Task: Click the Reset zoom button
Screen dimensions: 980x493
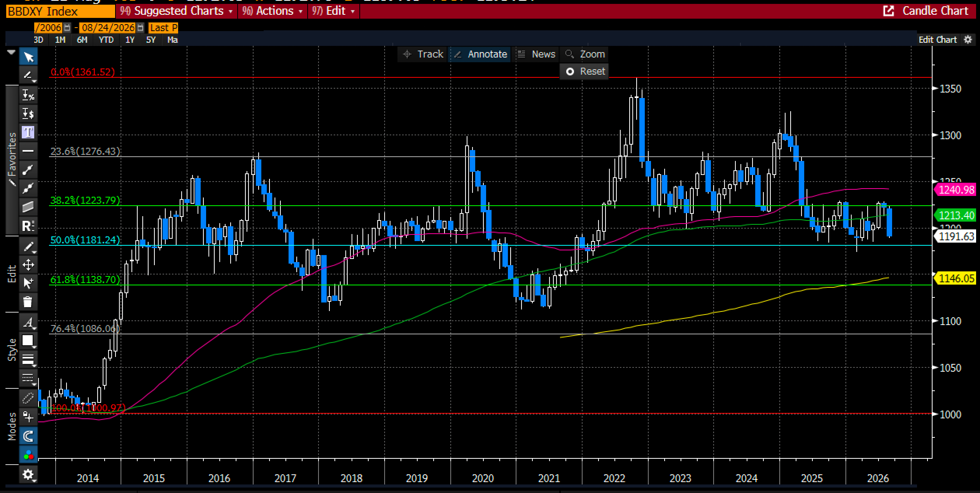Action: pyautogui.click(x=584, y=72)
